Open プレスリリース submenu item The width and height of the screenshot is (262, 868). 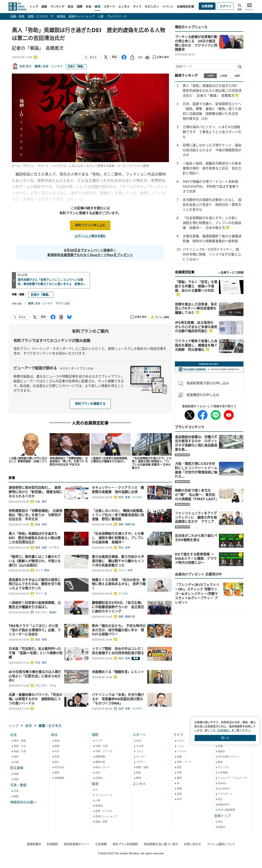[116, 16]
